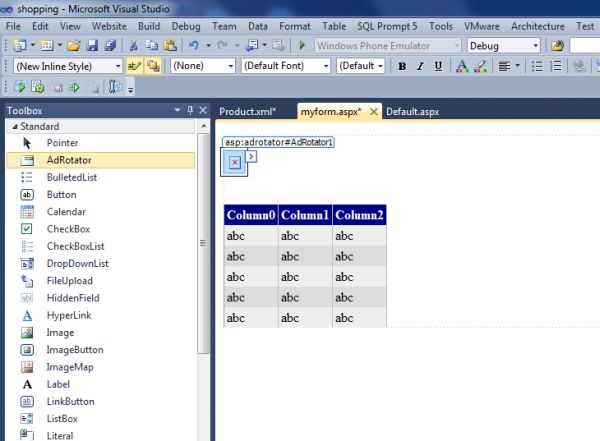
Task: Apply underline with the U icon
Action: [438, 66]
